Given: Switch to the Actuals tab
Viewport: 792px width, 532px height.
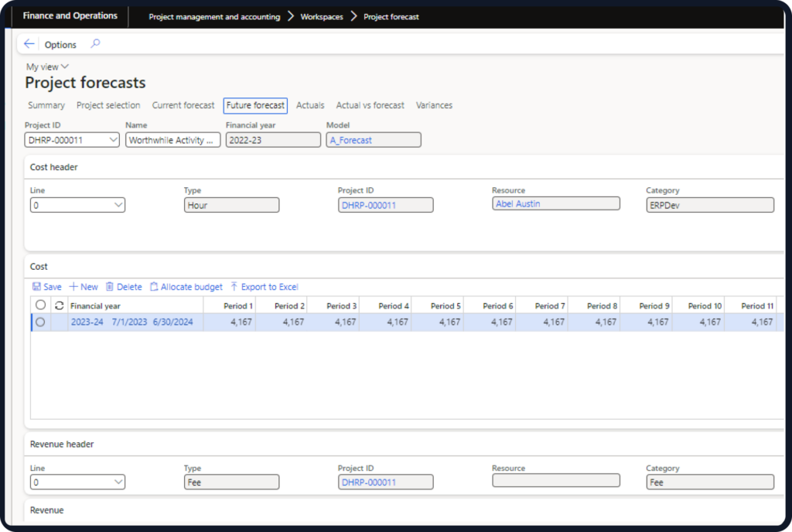Looking at the screenshot, I should 310,105.
